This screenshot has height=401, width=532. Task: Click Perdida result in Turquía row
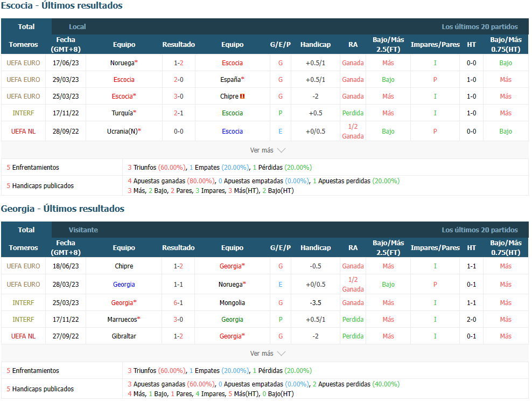[x=353, y=113]
